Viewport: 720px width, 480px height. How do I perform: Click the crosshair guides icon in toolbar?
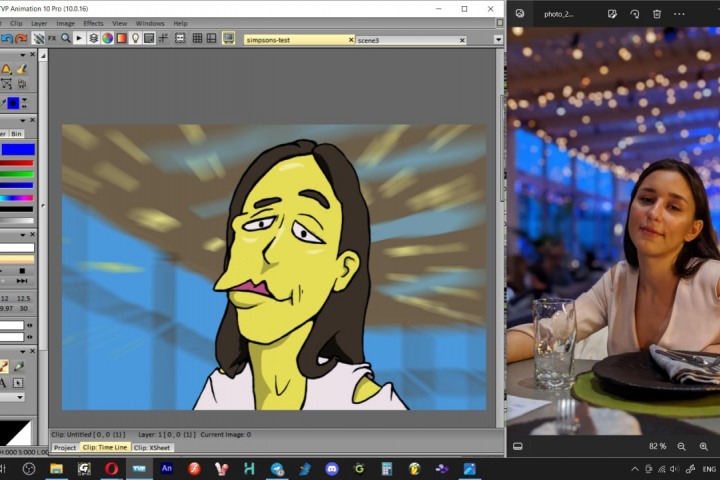tap(163, 38)
